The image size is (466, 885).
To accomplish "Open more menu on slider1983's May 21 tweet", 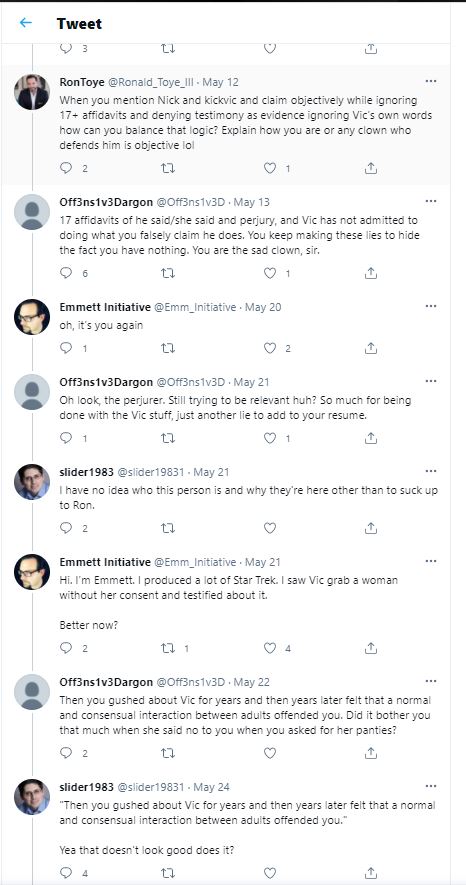I will tap(431, 471).
